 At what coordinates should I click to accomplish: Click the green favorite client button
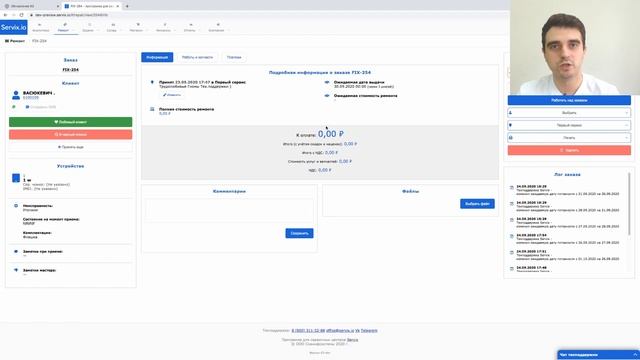tap(71, 122)
